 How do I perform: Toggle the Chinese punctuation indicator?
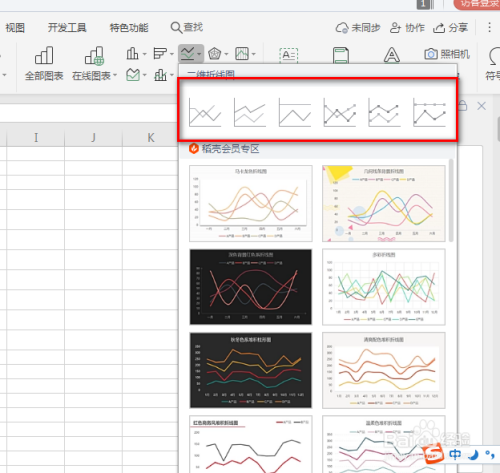point(490,454)
